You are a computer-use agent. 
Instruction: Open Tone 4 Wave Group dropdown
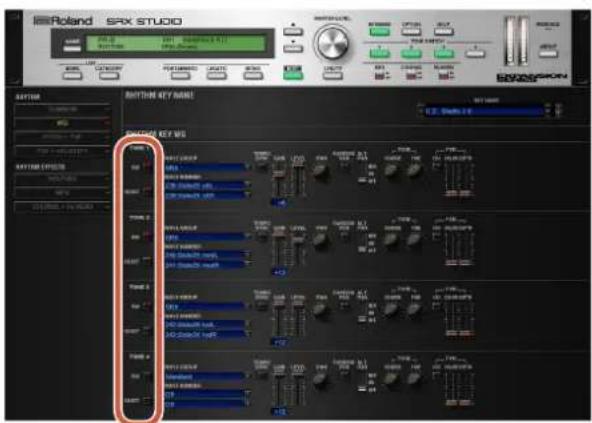click(208, 377)
